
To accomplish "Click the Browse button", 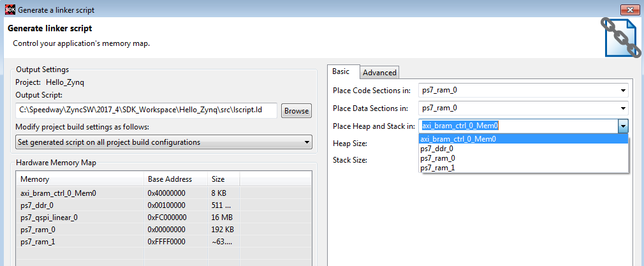I will 296,110.
